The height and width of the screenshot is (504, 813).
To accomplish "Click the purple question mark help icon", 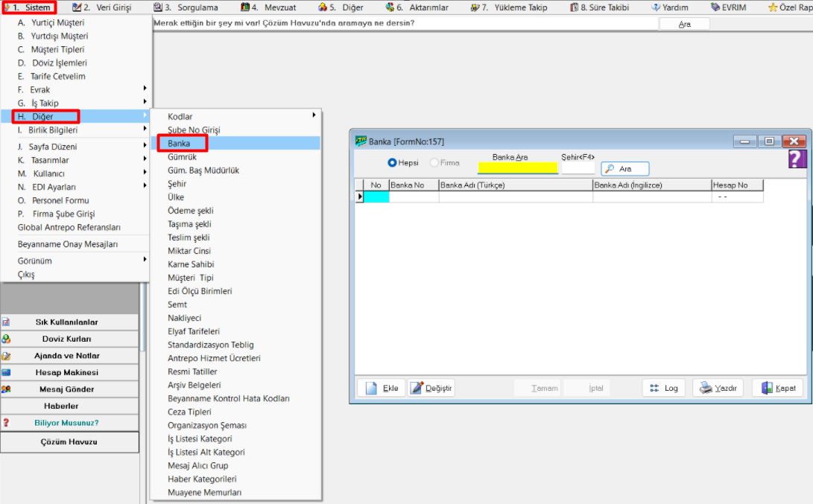I will [x=797, y=159].
